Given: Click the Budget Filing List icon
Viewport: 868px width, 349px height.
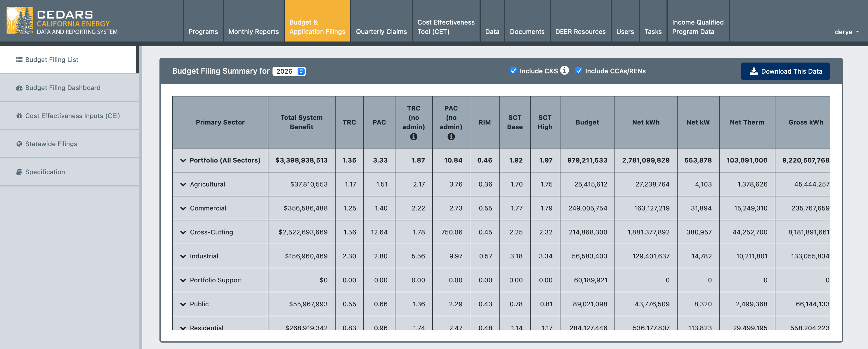Looking at the screenshot, I should 19,60.
